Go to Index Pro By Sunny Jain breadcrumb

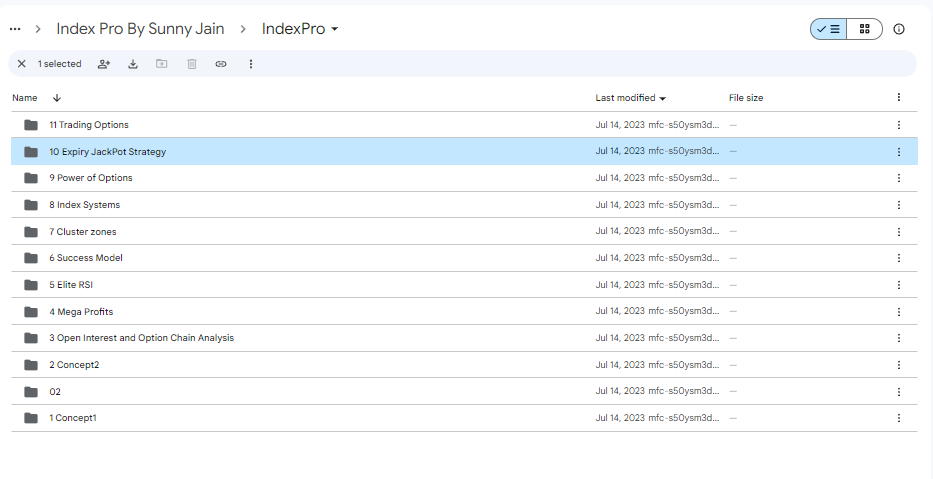pos(140,29)
